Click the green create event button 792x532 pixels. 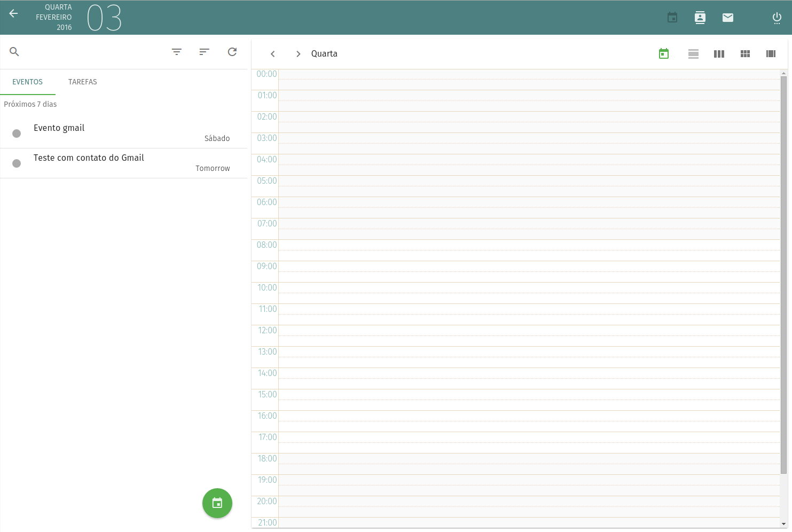pos(217,503)
